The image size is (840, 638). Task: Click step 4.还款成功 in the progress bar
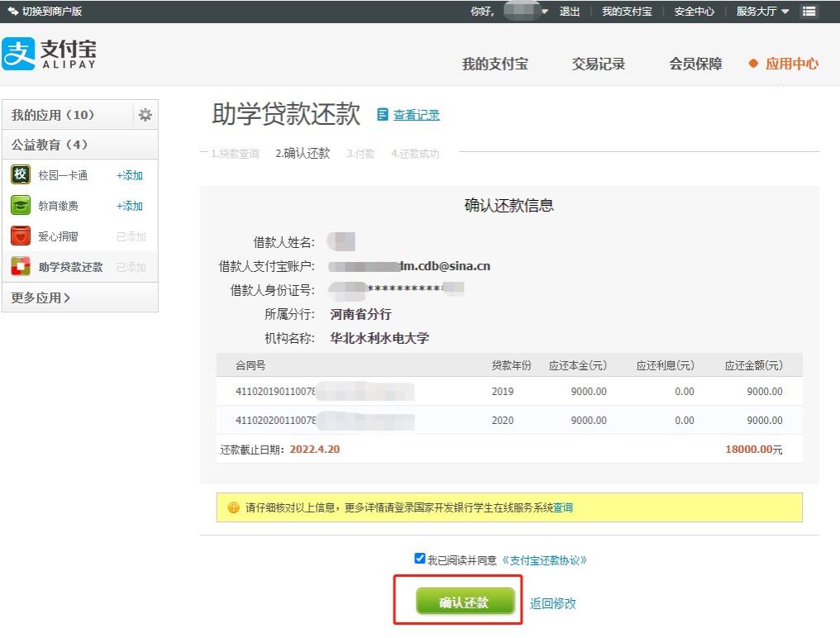[415, 154]
